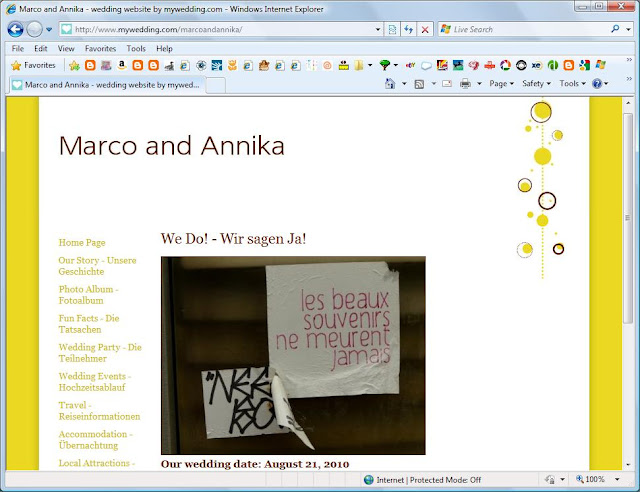Screen dimensions: 640x492
Task: Stop loading with the red X button
Action: 425,29
